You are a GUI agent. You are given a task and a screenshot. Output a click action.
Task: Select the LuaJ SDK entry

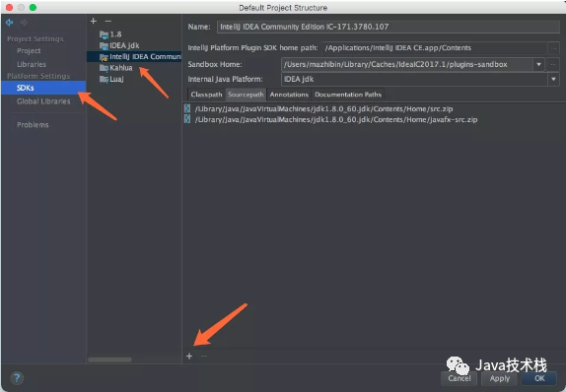116,79
